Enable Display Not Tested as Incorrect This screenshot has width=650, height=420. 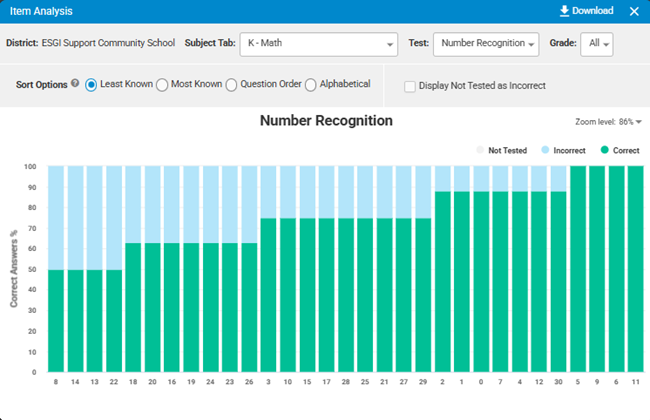click(410, 86)
